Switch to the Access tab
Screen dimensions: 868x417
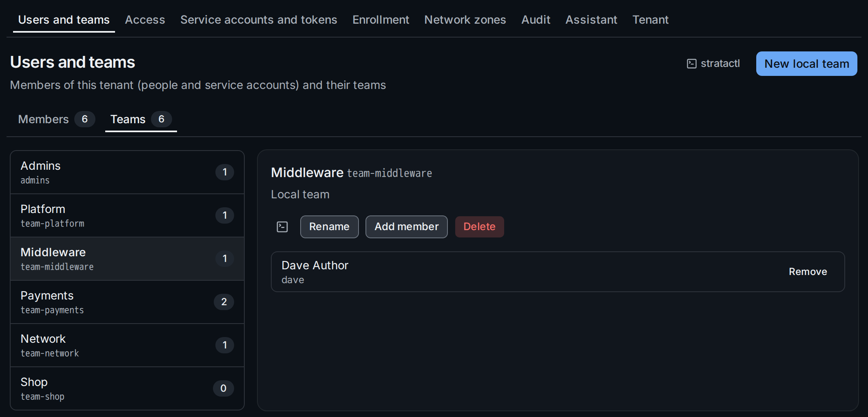[145, 20]
